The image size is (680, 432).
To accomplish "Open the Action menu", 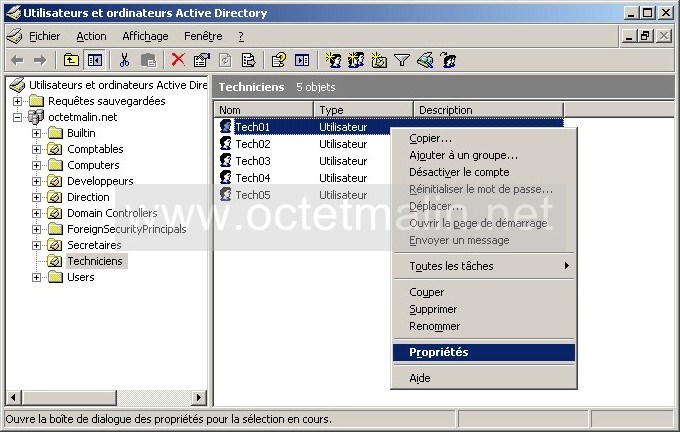I will (91, 36).
